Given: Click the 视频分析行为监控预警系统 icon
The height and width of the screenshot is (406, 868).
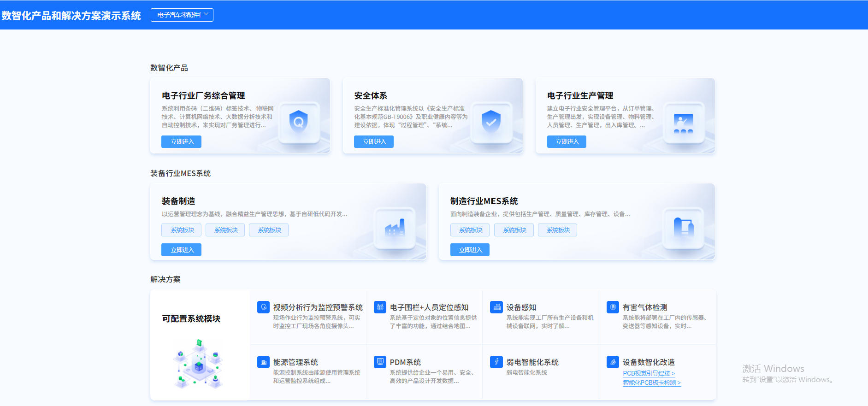Looking at the screenshot, I should coord(263,307).
